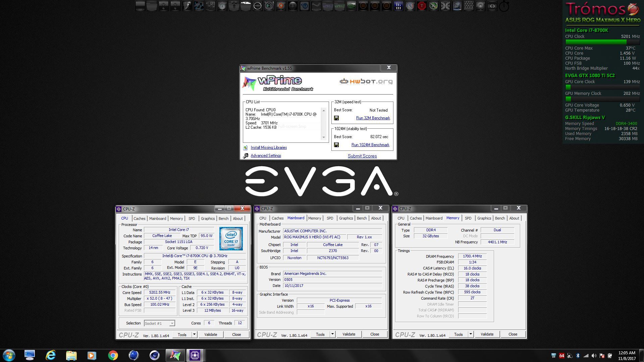
Task: Click the GPU Core Clock bar in widget
Action: tap(602, 87)
